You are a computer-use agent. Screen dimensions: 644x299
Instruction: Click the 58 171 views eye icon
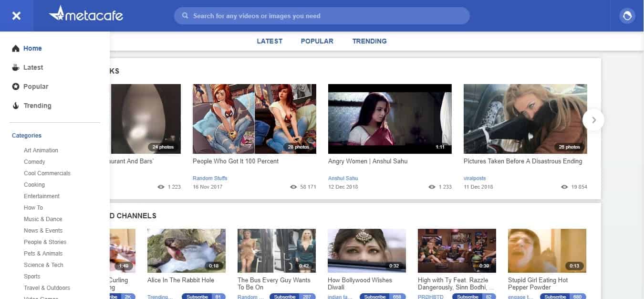(x=293, y=187)
